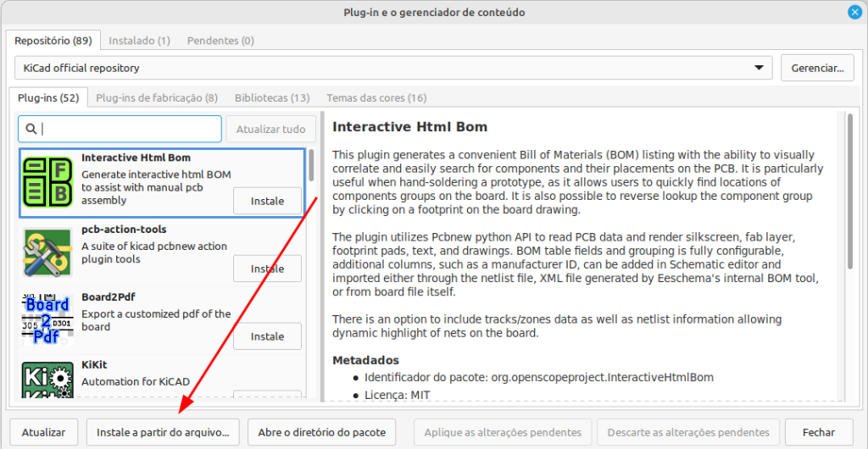Open the Pendentes (0) tab
Image resolution: width=868 pixels, height=449 pixels.
click(x=220, y=41)
